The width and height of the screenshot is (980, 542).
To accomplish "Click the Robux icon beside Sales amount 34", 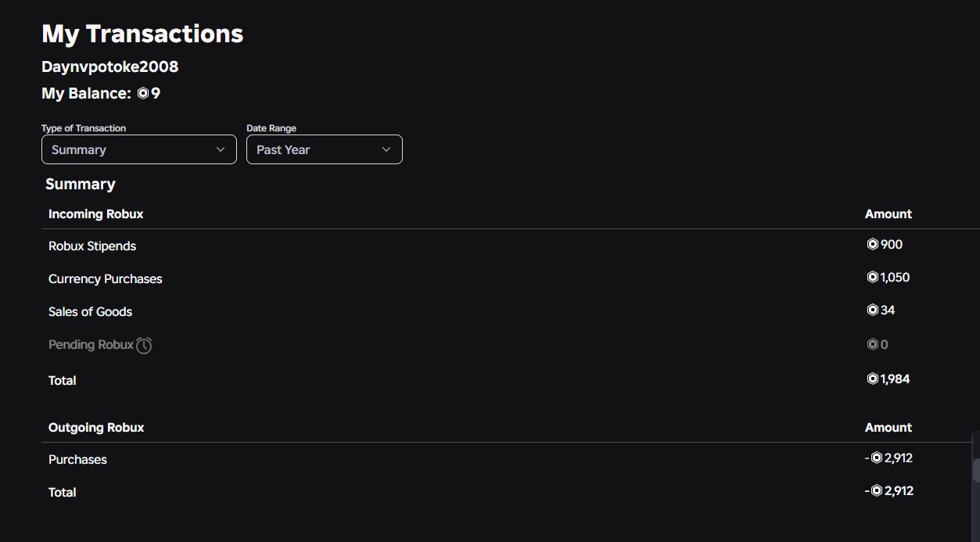I will pos(873,310).
